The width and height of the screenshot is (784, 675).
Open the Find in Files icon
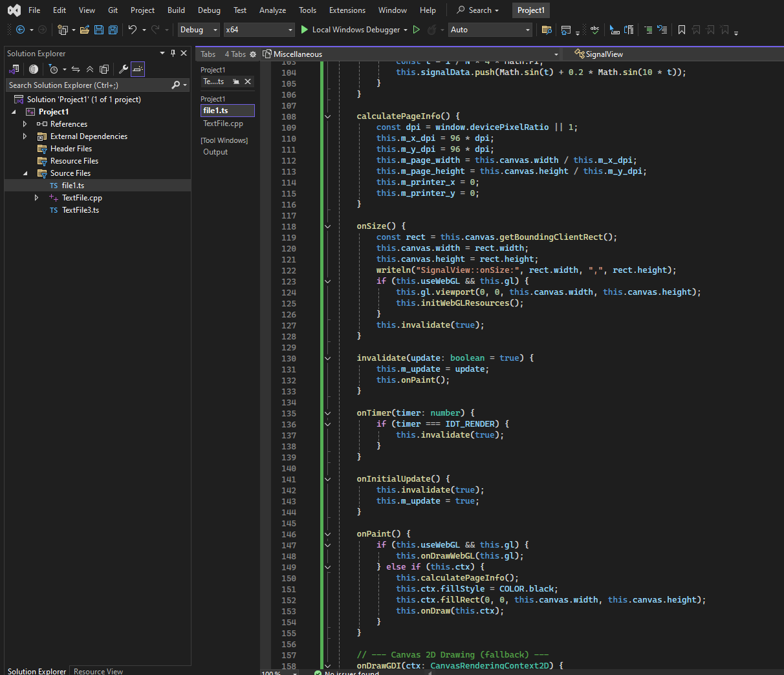click(547, 30)
